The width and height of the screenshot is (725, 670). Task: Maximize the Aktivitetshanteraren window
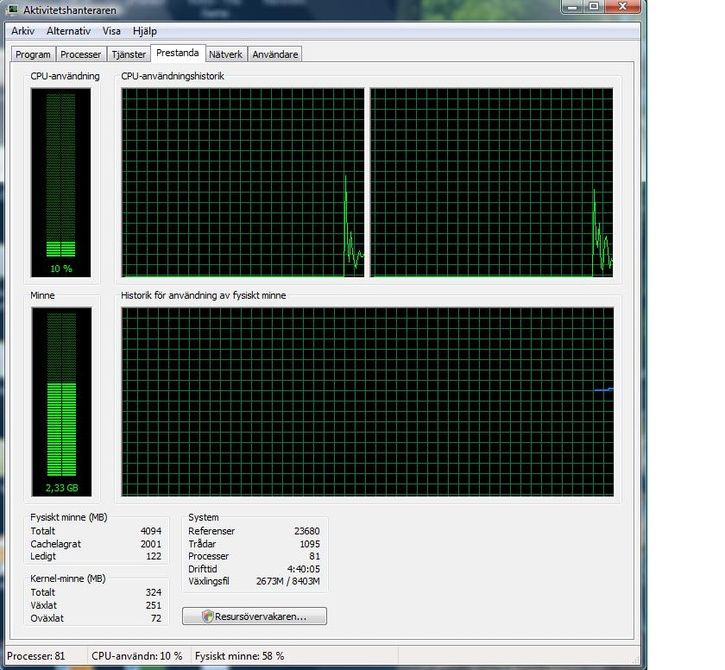click(x=593, y=7)
